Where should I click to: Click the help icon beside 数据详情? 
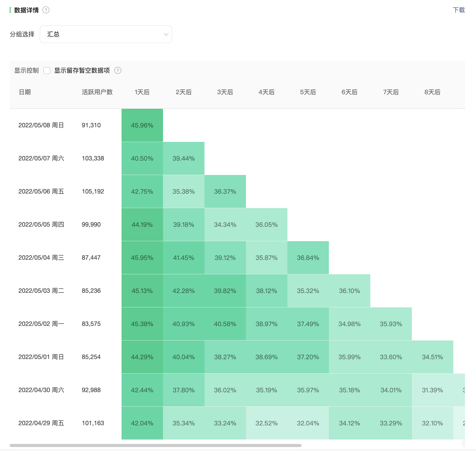[x=46, y=10]
